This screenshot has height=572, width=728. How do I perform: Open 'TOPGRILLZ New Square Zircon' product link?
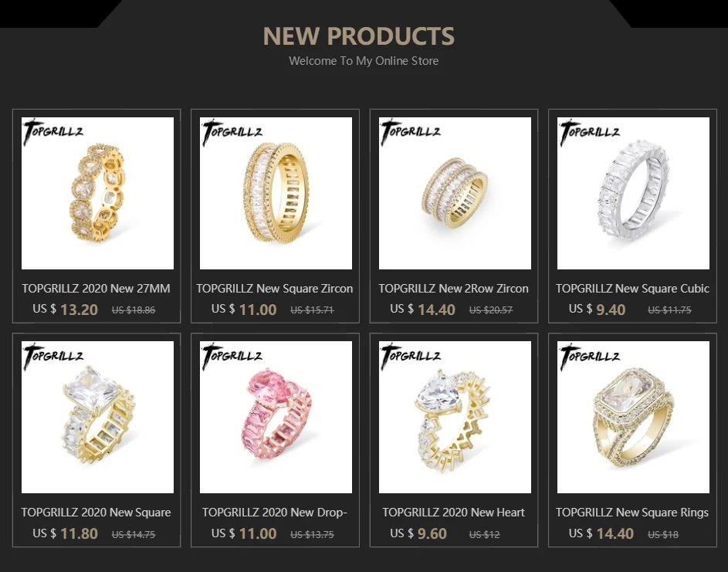(275, 289)
